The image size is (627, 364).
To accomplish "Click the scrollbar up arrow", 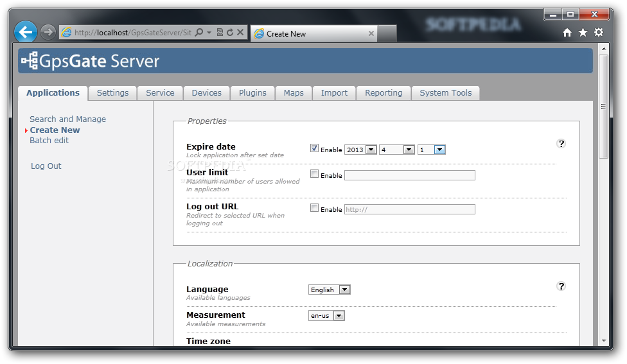I will click(x=604, y=49).
